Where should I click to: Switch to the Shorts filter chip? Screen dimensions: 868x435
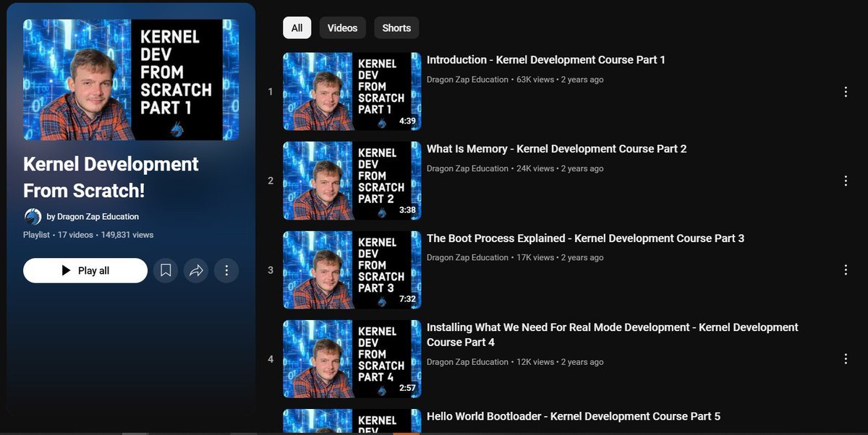click(x=396, y=28)
